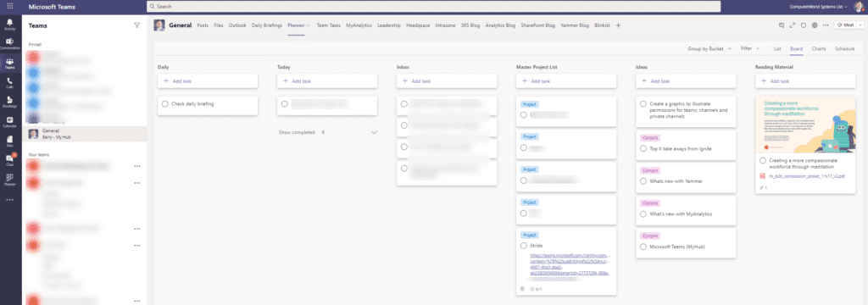Mark Top X take aways from Ignite complete

pos(643,147)
